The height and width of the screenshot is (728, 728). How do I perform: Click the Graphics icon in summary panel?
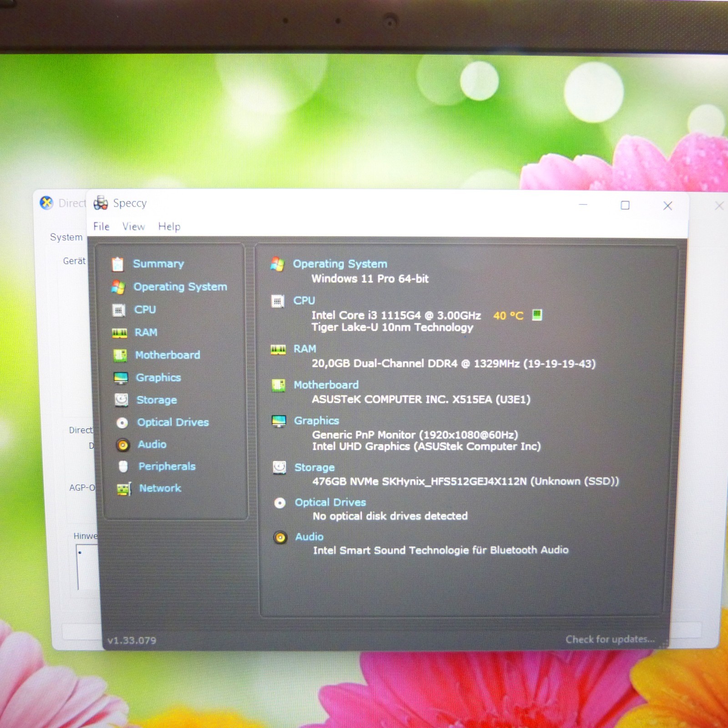(279, 421)
